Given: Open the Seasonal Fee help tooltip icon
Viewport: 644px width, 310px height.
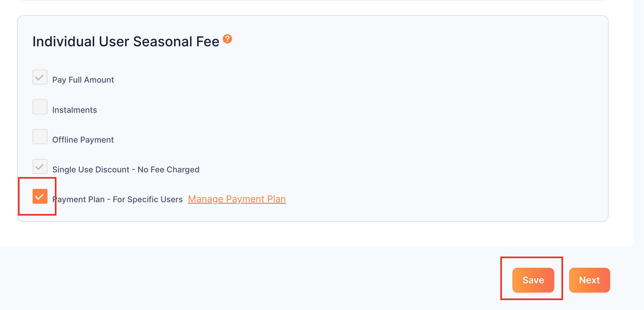Looking at the screenshot, I should tap(227, 39).
